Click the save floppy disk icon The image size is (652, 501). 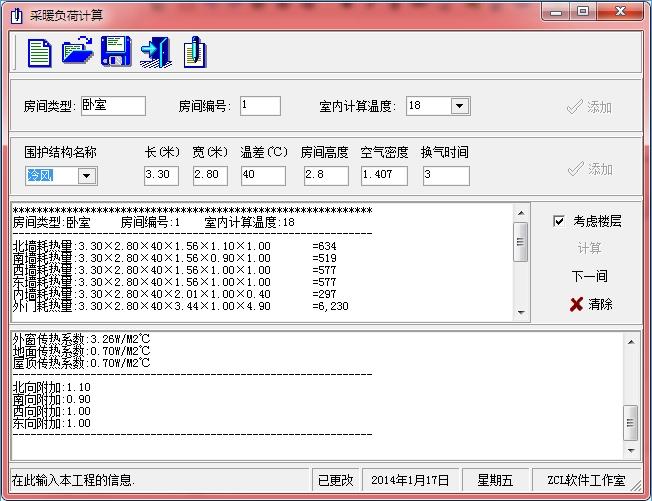click(116, 51)
